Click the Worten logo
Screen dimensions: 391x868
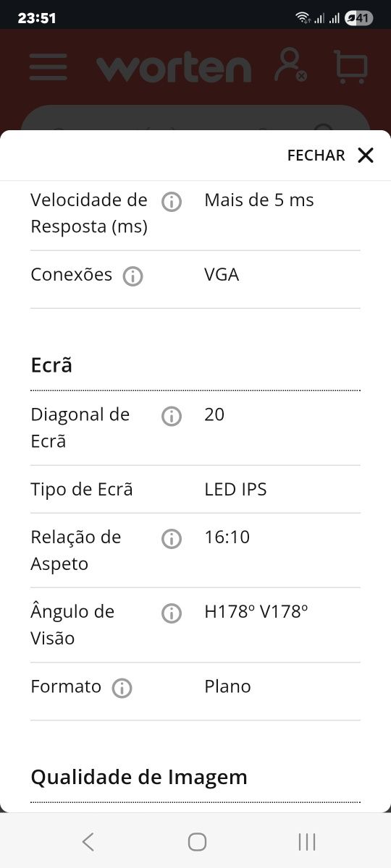tap(174, 67)
